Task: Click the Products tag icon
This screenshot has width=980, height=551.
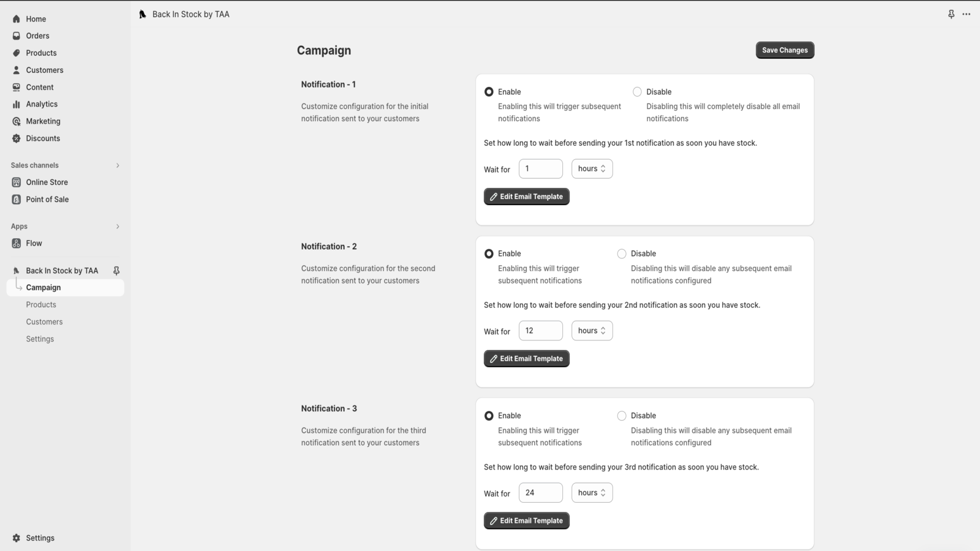Action: tap(17, 53)
